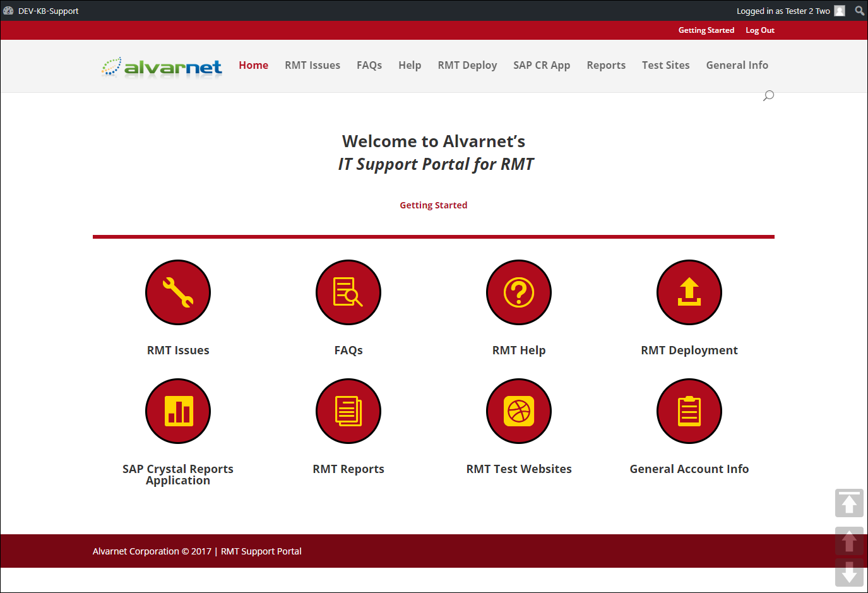Open the RMT Reports documents icon
The height and width of the screenshot is (593, 868).
click(348, 411)
